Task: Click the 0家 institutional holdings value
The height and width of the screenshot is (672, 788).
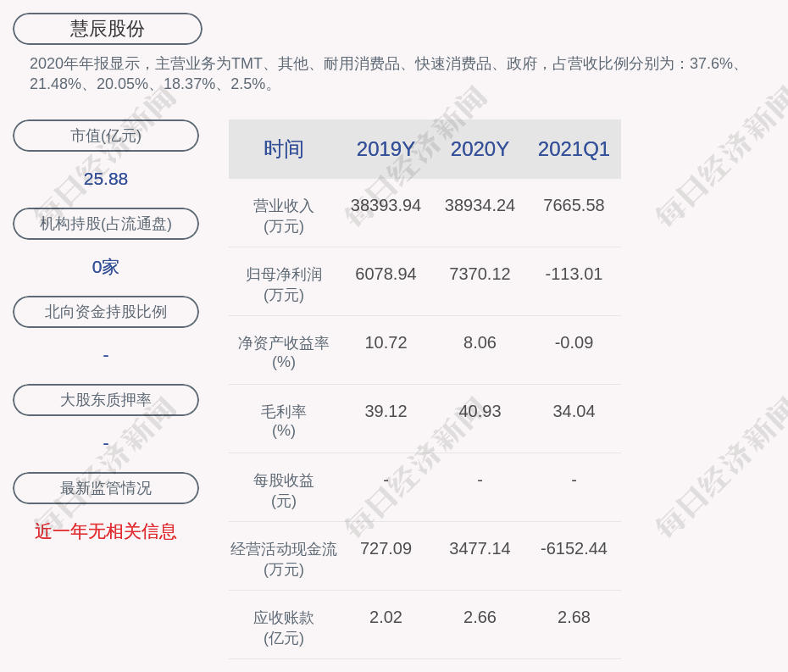Action: [x=106, y=267]
